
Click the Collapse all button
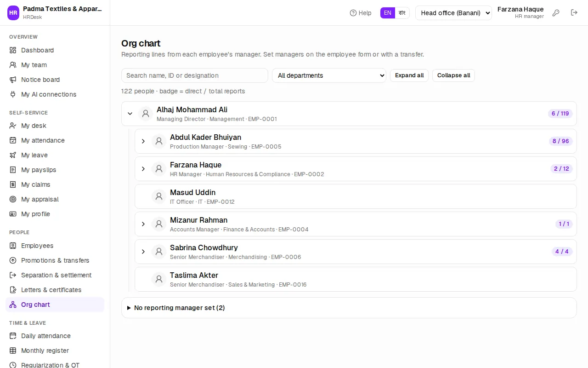click(x=453, y=75)
